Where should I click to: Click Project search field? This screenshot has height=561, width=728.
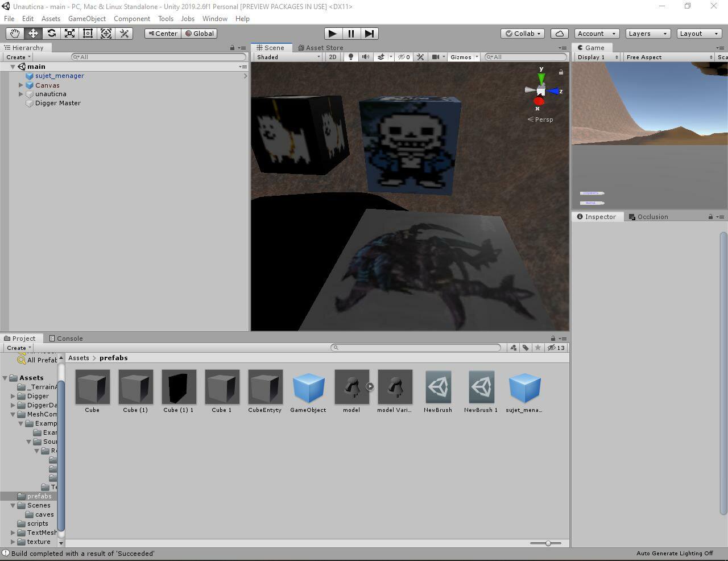tap(416, 348)
